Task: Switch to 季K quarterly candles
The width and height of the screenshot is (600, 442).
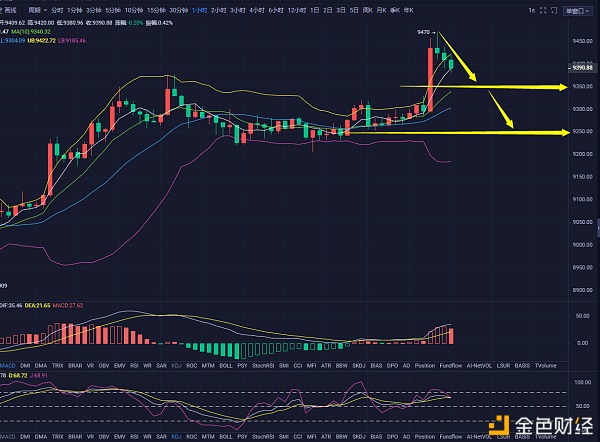Action: pyautogui.click(x=395, y=10)
